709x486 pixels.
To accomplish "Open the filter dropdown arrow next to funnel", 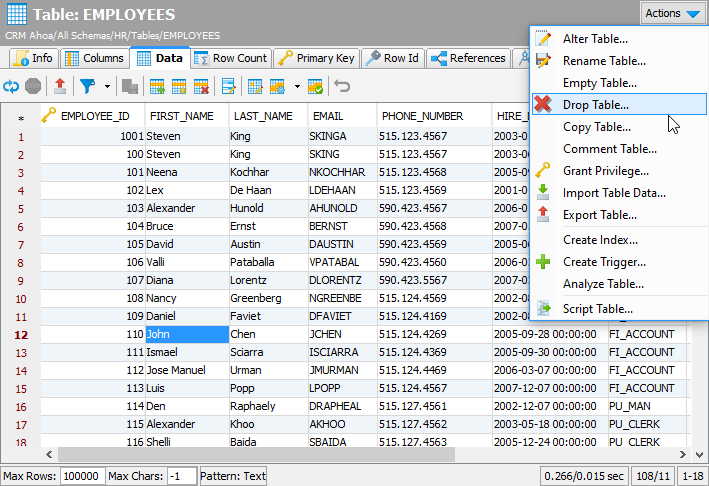I will [106, 87].
